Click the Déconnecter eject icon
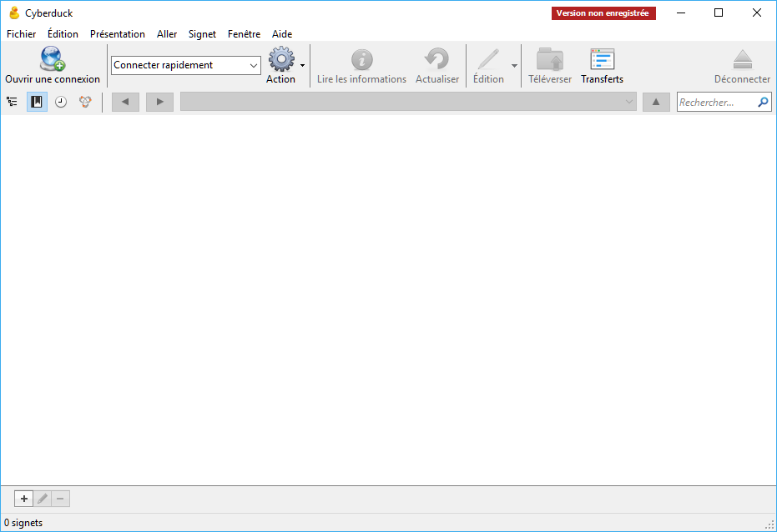 coord(742,59)
